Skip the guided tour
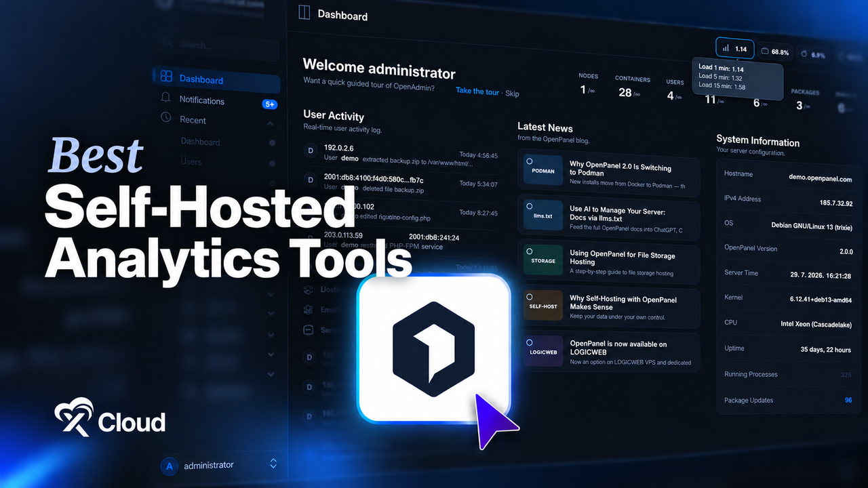This screenshot has width=868, height=488. click(x=512, y=93)
